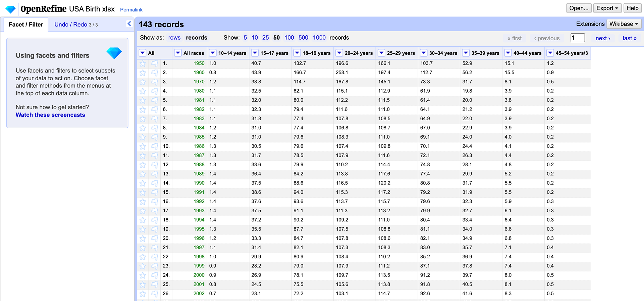
Task: Flag row 16 for year 1992
Action: point(155,202)
